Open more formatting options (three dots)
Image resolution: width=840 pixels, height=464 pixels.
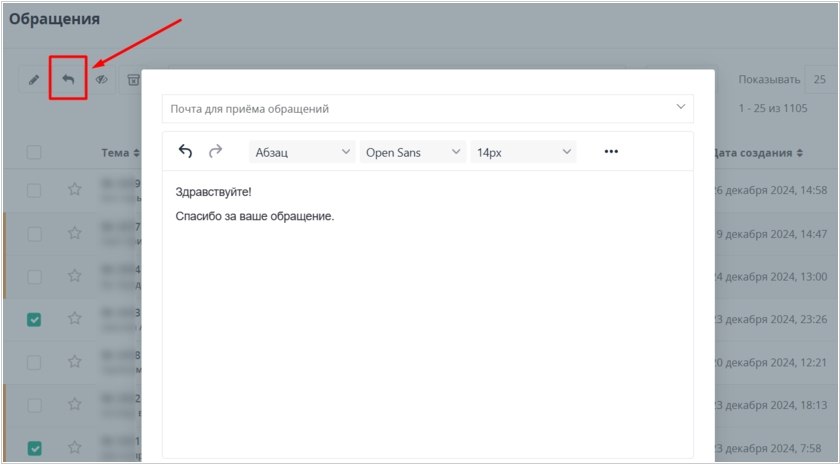click(x=611, y=152)
